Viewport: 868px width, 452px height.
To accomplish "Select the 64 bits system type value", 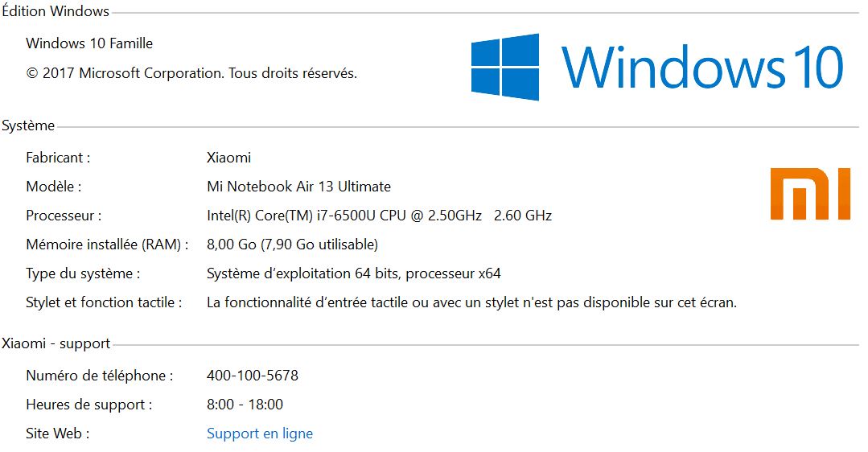I will tap(354, 274).
